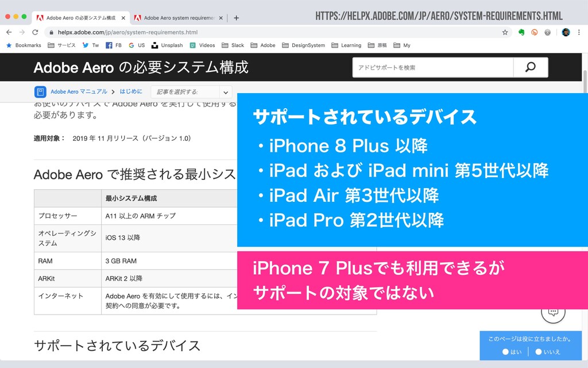Click the lock icon in address bar

51,32
